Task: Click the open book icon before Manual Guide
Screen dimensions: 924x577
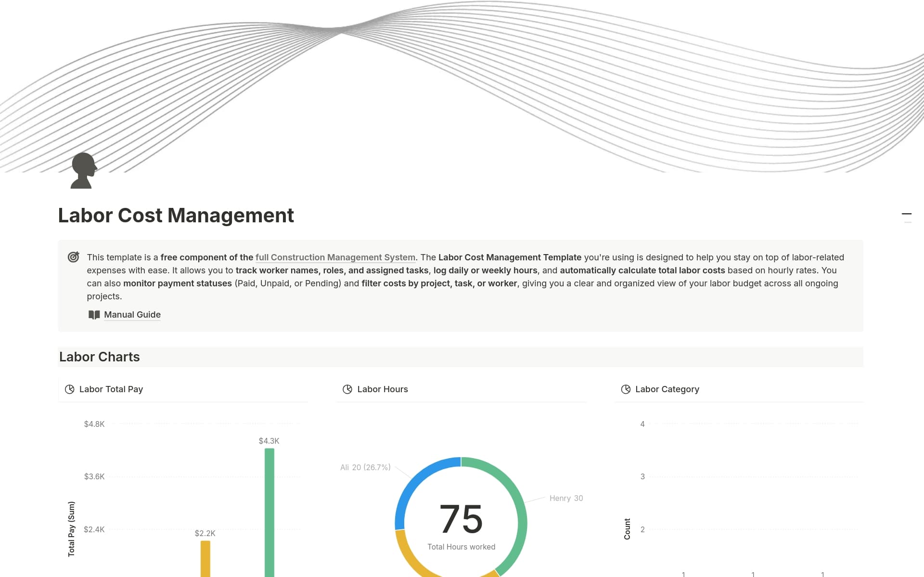Action: pos(94,315)
